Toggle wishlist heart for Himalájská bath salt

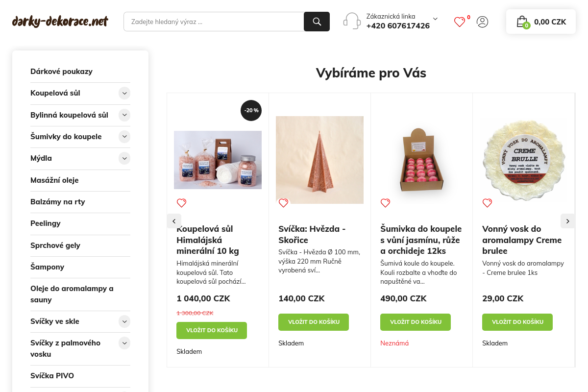point(181,203)
